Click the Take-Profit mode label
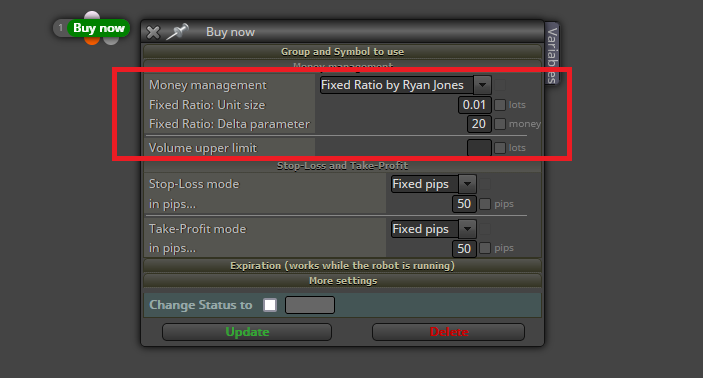 [x=198, y=229]
